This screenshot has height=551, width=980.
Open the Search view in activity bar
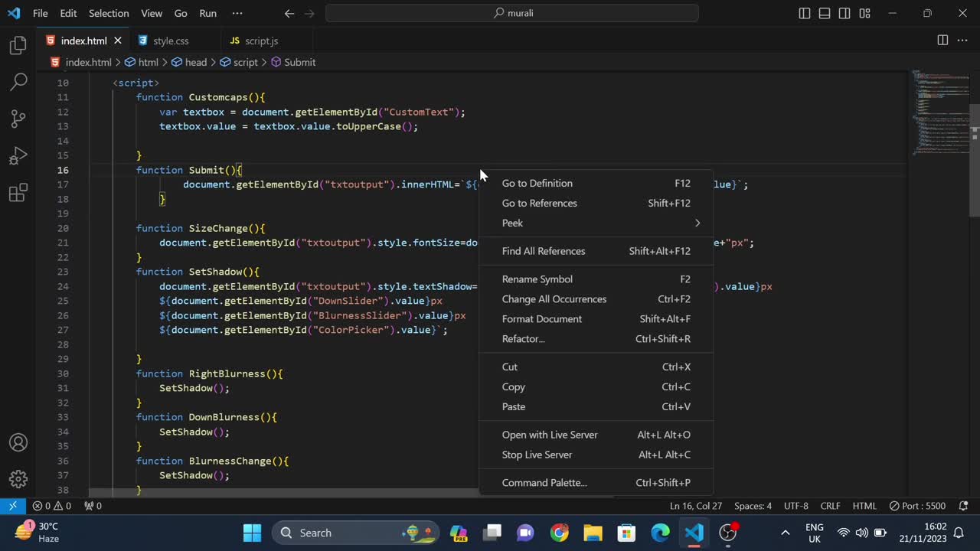pos(18,82)
